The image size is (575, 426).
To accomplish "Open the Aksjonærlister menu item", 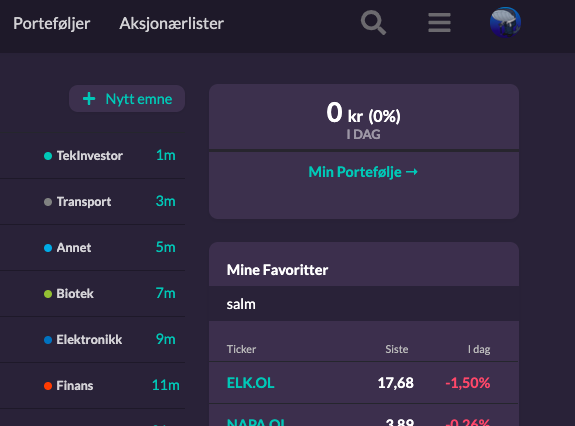I will [x=172, y=24].
